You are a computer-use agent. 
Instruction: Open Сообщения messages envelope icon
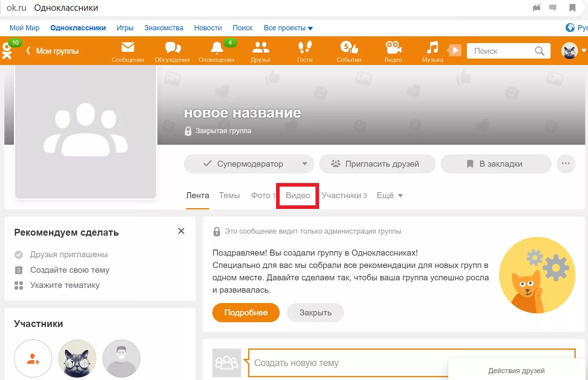(127, 47)
